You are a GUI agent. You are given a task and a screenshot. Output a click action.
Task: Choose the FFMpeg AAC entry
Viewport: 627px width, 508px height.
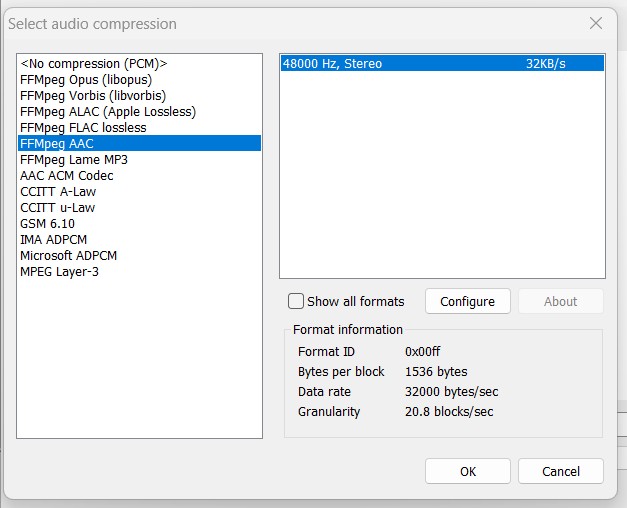57,144
